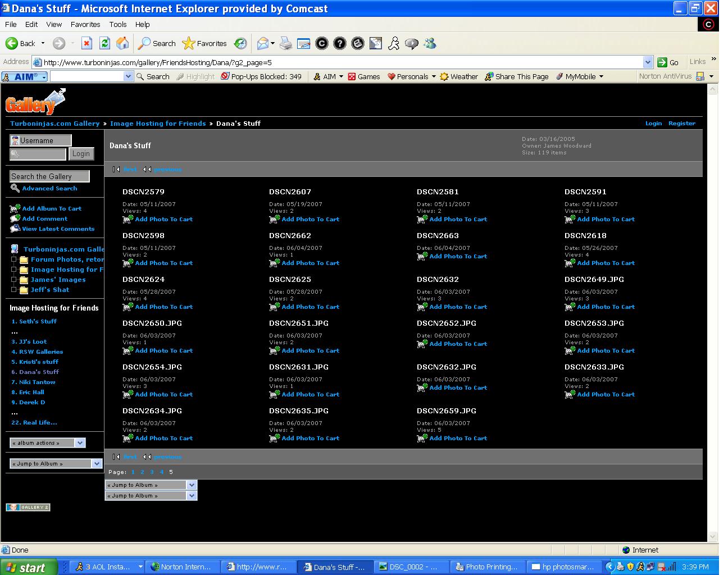
Task: Click the Username input field
Action: tap(40, 140)
